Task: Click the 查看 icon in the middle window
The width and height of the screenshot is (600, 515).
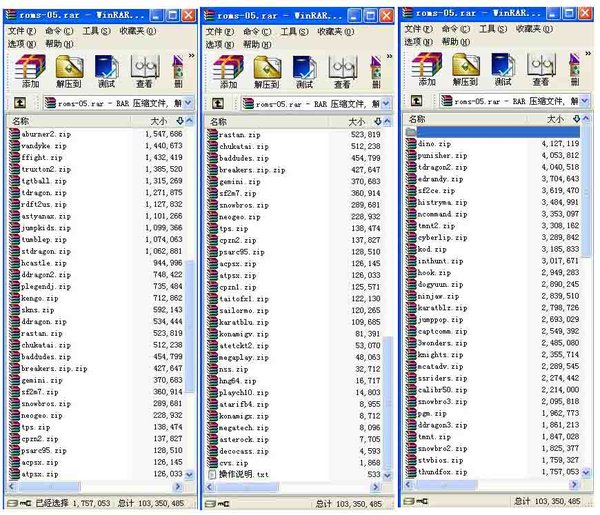Action: tap(342, 72)
